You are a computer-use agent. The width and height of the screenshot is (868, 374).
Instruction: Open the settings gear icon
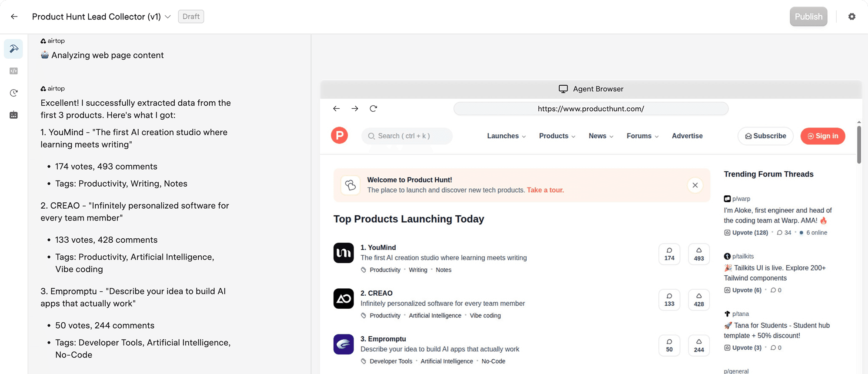coord(852,17)
